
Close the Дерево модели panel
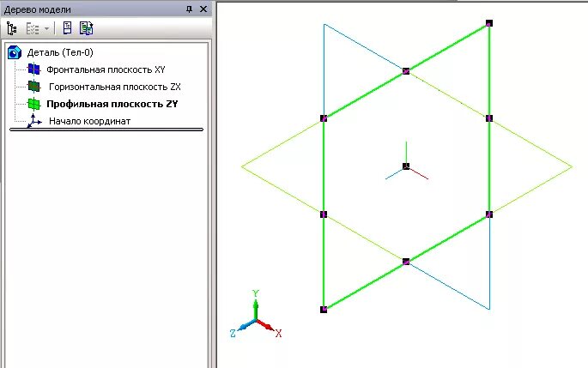click(203, 9)
